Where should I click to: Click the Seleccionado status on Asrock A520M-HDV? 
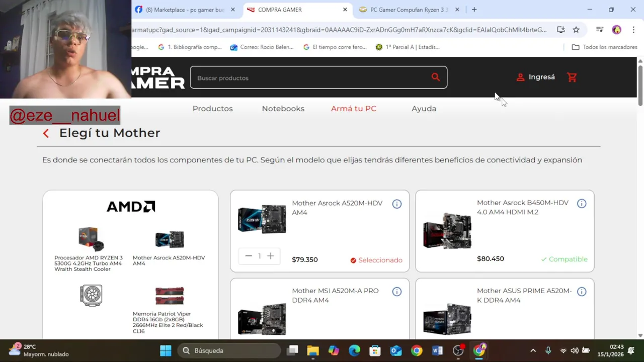[x=376, y=260]
